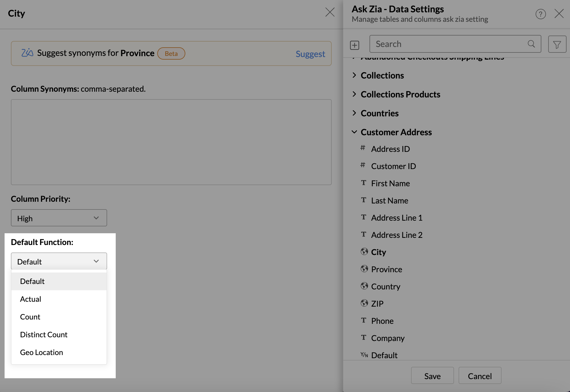Expand the Countries table
The image size is (570, 392).
coord(354,113)
